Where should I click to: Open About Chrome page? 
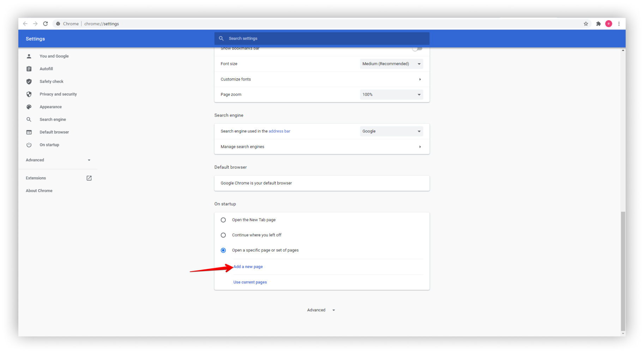point(39,191)
